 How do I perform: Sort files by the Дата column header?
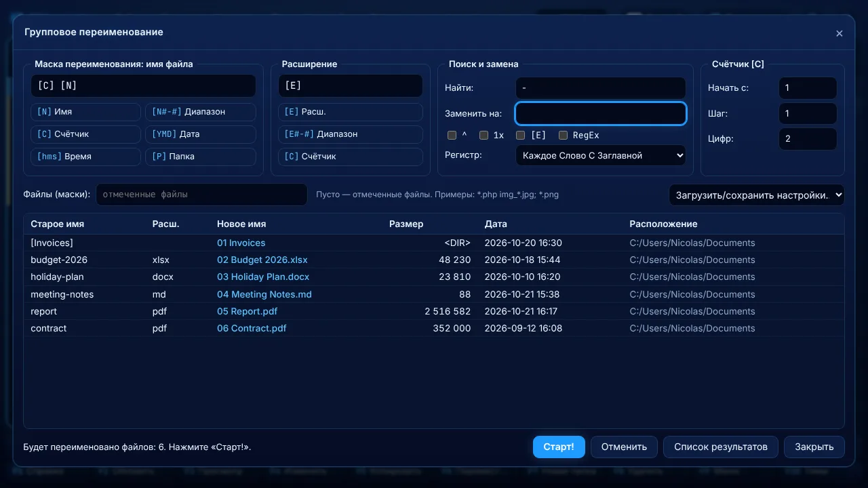[x=496, y=224]
